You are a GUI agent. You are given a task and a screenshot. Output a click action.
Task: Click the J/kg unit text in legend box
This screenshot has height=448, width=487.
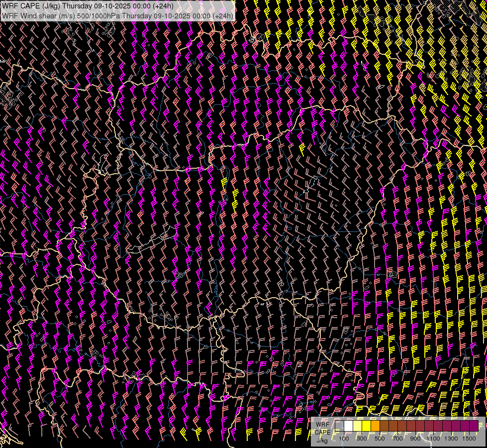(x=322, y=440)
